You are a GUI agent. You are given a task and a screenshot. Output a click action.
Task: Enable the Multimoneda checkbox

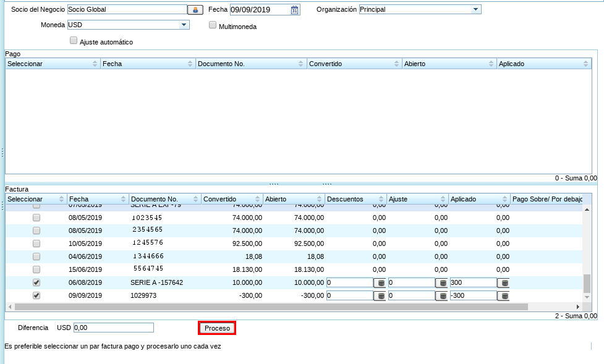213,26
